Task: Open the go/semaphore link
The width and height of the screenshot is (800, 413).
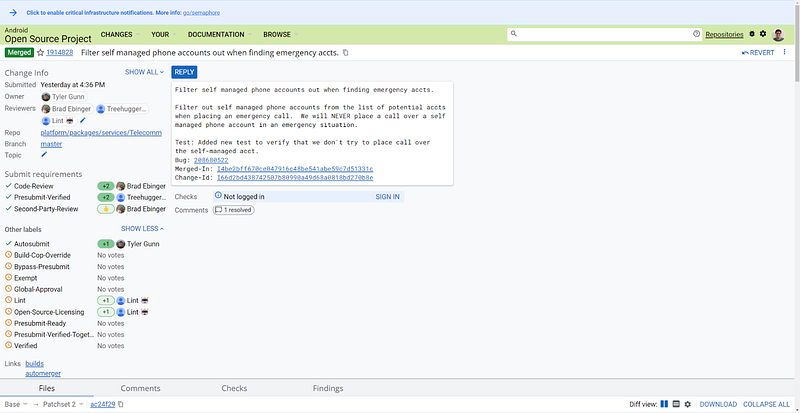Action: (x=202, y=13)
